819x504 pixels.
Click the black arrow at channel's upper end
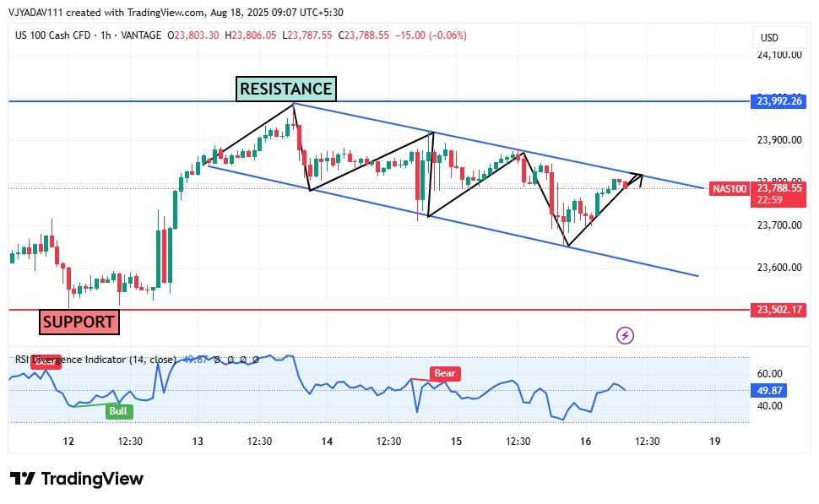(x=636, y=177)
